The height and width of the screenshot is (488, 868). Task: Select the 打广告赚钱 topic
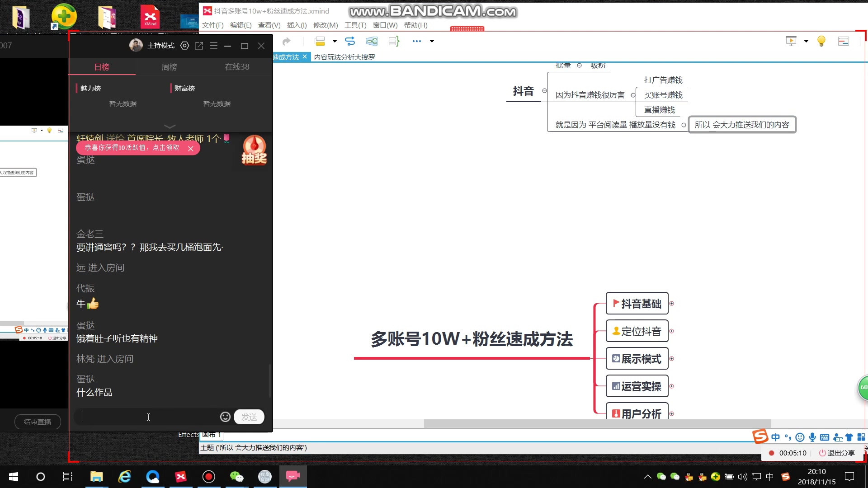[663, 80]
